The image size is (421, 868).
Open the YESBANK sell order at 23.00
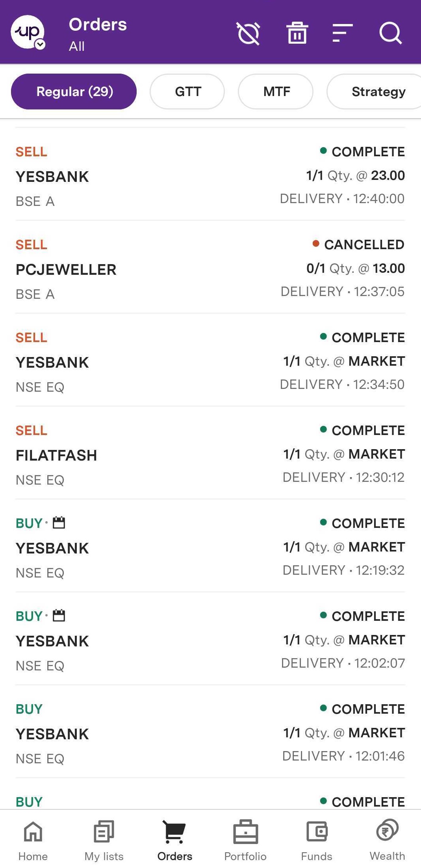pyautogui.click(x=210, y=176)
